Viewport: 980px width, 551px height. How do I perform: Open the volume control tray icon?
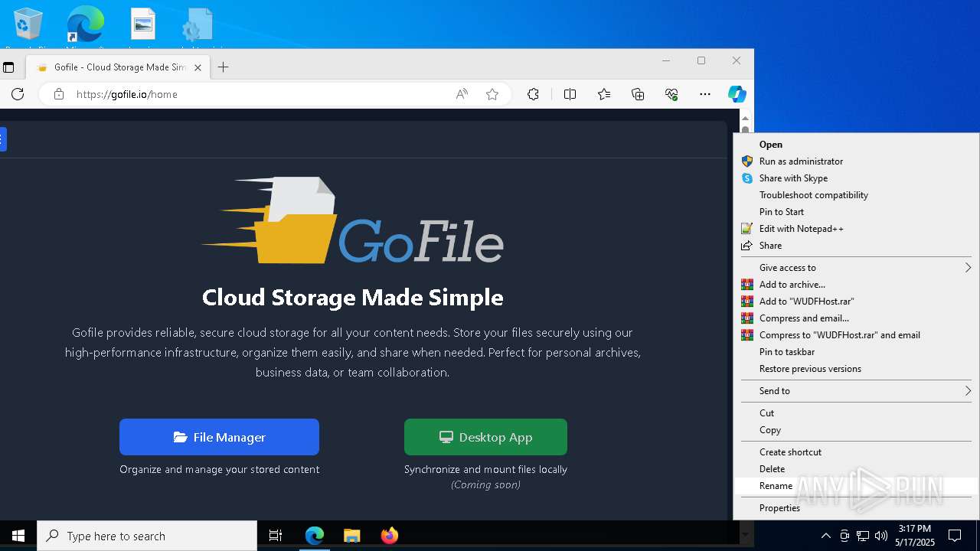[x=881, y=536]
